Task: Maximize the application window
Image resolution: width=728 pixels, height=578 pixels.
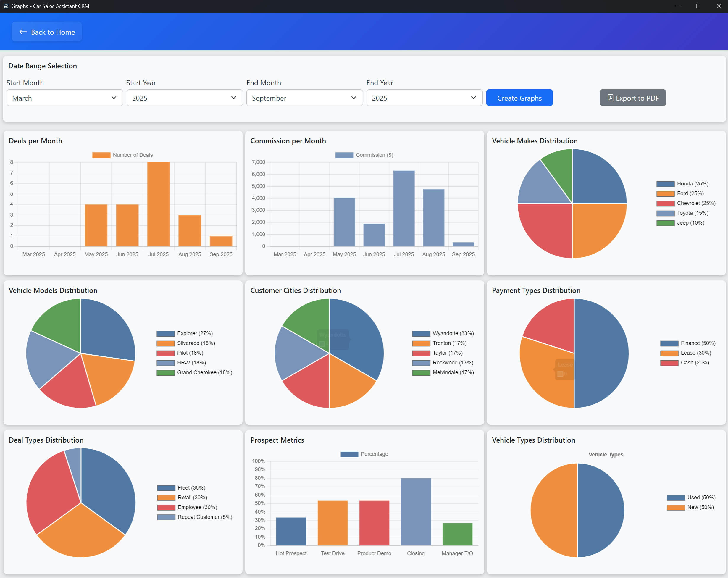Action: (x=698, y=6)
